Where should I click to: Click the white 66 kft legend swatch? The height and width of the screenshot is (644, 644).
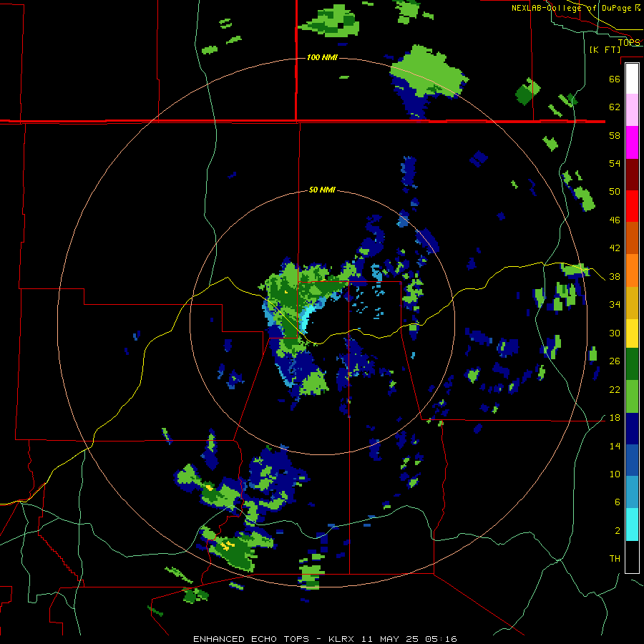click(632, 79)
